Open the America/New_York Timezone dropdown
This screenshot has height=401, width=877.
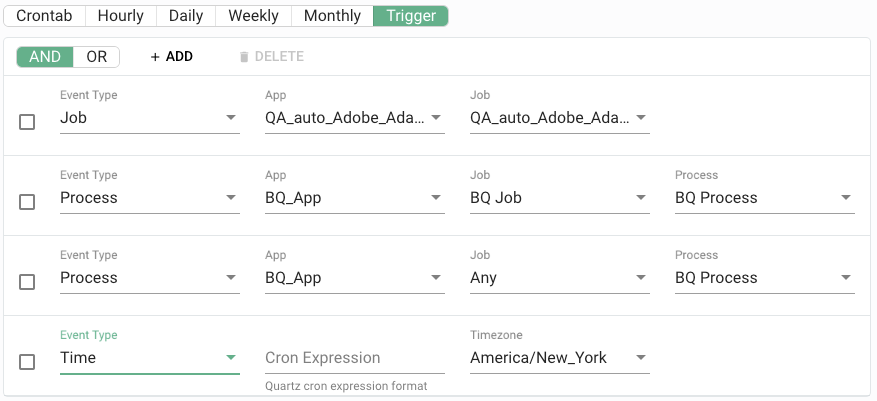(x=559, y=358)
